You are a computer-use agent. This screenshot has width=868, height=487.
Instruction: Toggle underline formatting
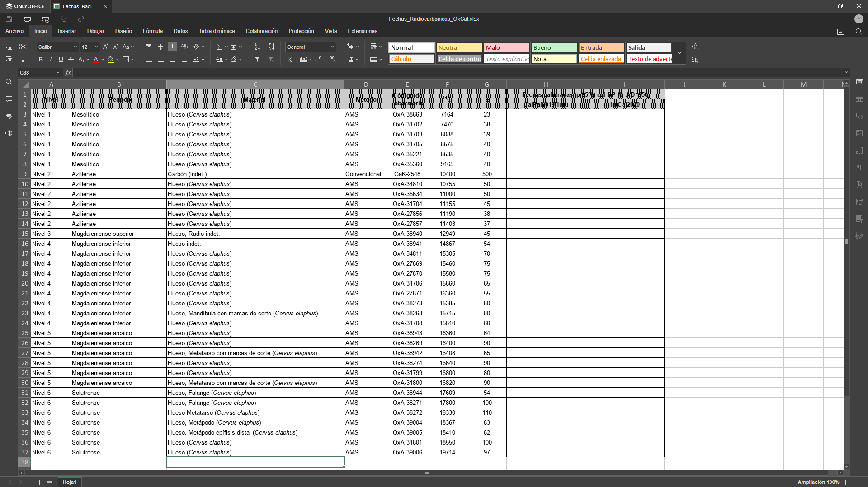point(61,60)
